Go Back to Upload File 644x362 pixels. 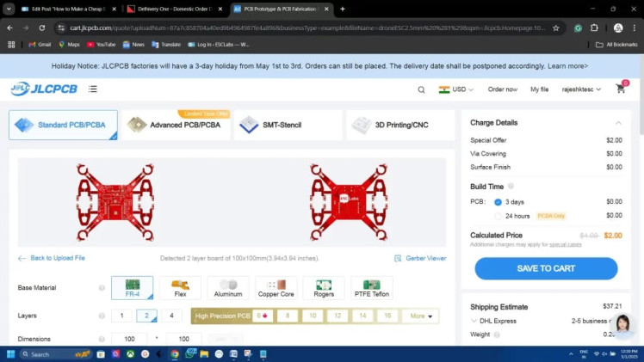[x=52, y=258]
